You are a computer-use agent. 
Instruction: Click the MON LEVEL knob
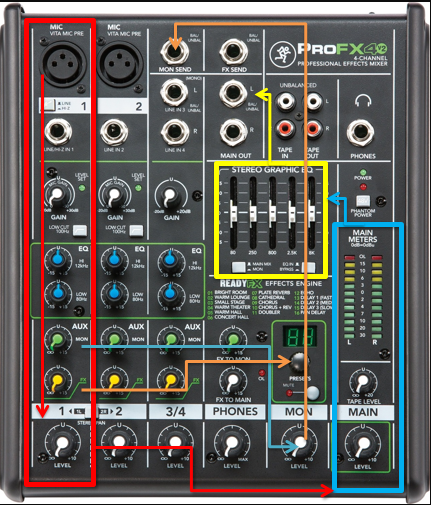[x=299, y=444]
